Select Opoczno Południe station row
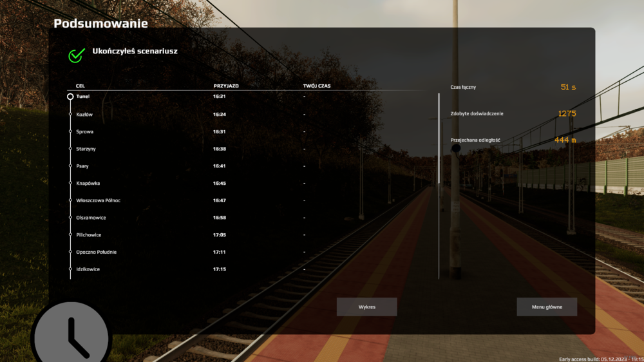The image size is (644, 362). [x=96, y=252]
